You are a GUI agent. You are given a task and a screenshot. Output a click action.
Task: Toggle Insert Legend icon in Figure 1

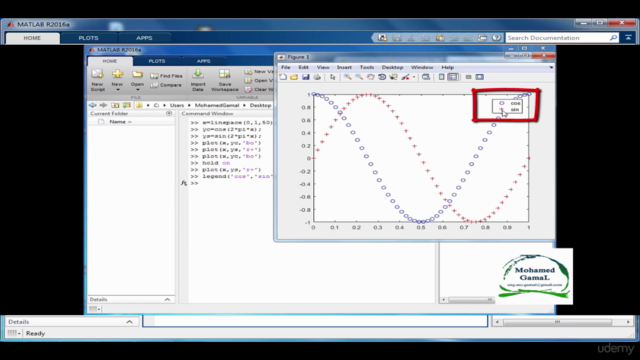click(x=453, y=77)
